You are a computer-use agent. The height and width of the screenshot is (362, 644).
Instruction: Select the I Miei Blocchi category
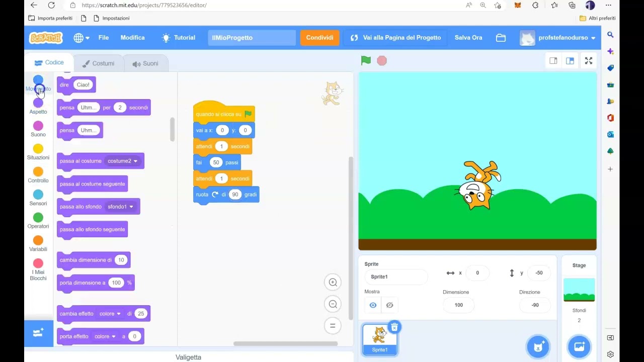point(38,270)
